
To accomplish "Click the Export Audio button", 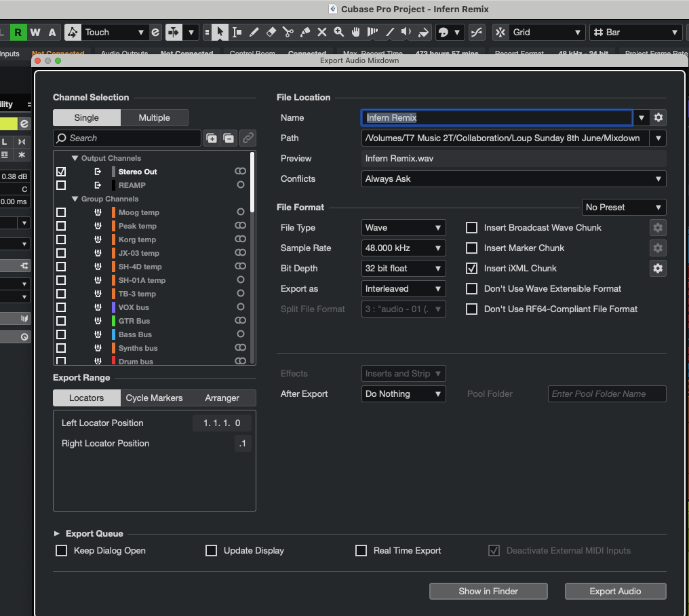I will click(615, 592).
